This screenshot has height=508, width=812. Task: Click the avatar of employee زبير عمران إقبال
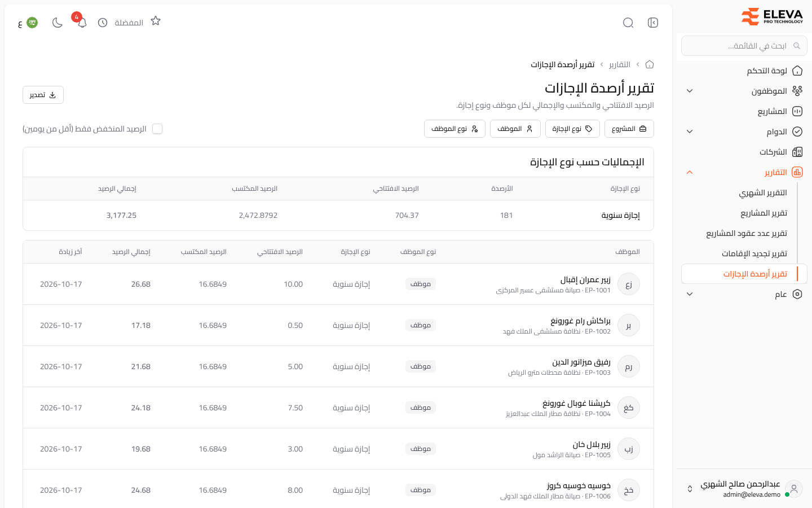click(x=629, y=284)
